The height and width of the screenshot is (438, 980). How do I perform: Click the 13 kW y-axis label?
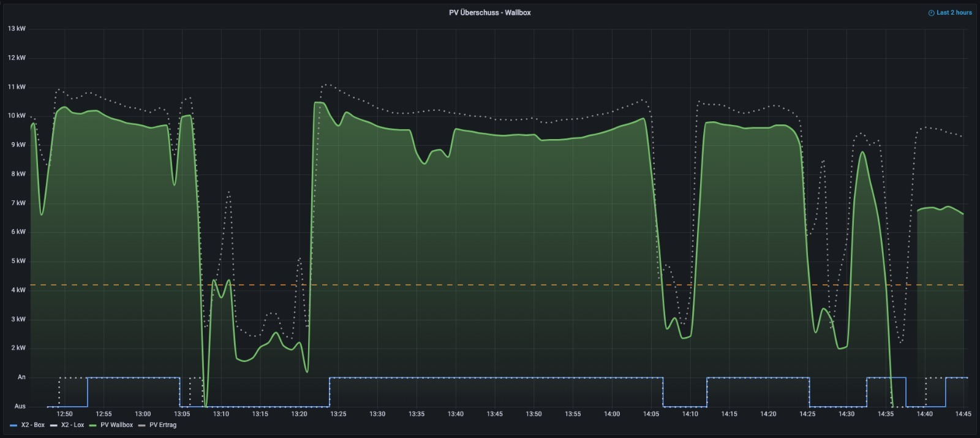pos(17,29)
